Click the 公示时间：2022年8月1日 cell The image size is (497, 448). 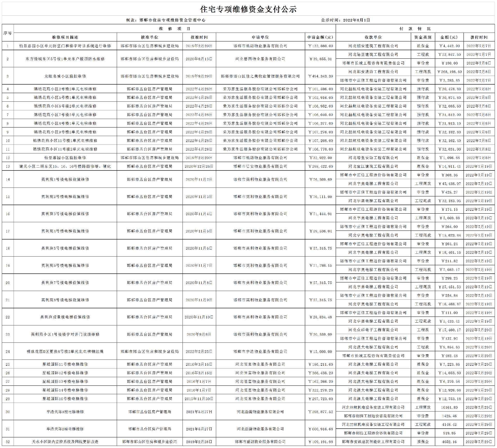click(346, 20)
